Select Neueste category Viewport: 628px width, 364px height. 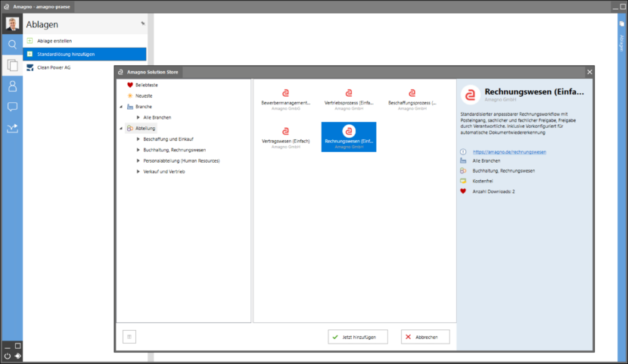[140, 95]
